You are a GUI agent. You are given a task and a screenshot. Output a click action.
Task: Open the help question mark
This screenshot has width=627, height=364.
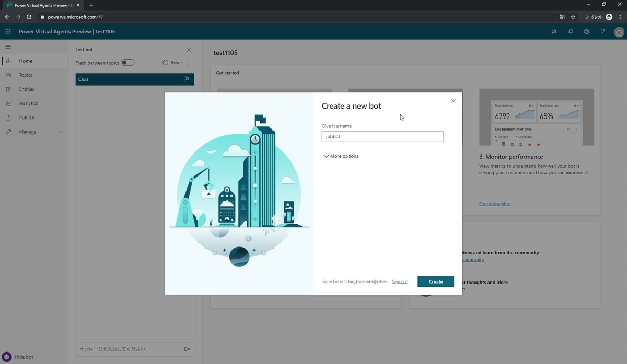click(602, 31)
